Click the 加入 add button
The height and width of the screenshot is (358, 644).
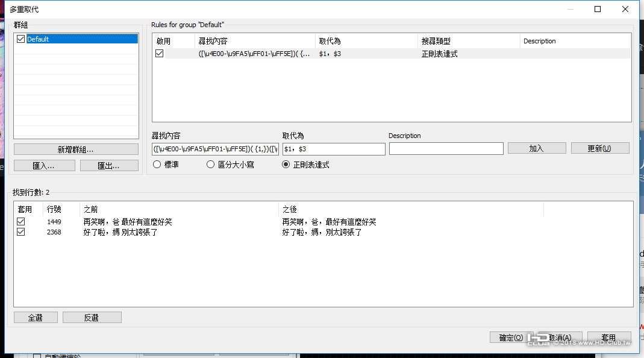pos(537,148)
